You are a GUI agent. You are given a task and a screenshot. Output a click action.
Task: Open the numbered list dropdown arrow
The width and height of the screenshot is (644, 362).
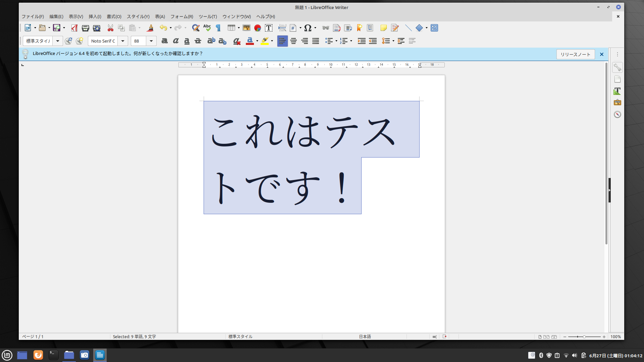point(351,41)
